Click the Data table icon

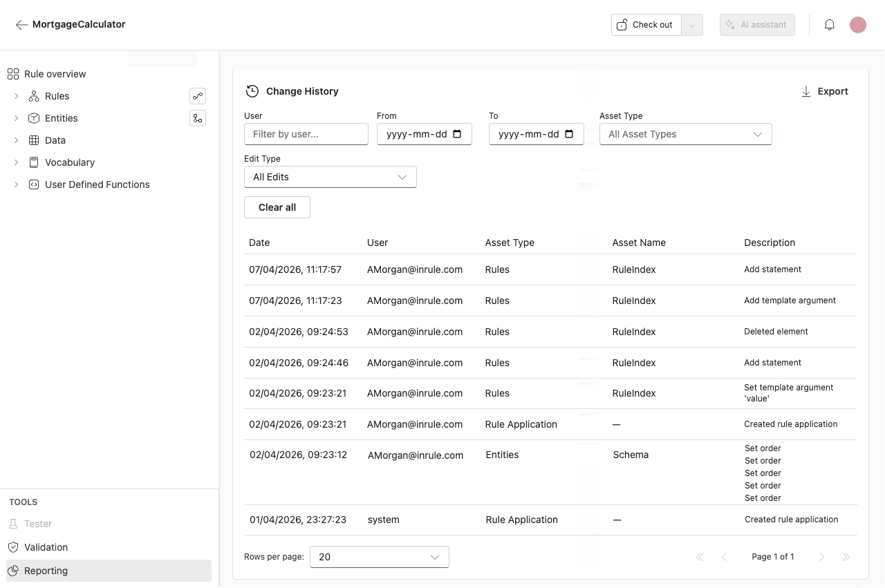click(x=34, y=140)
